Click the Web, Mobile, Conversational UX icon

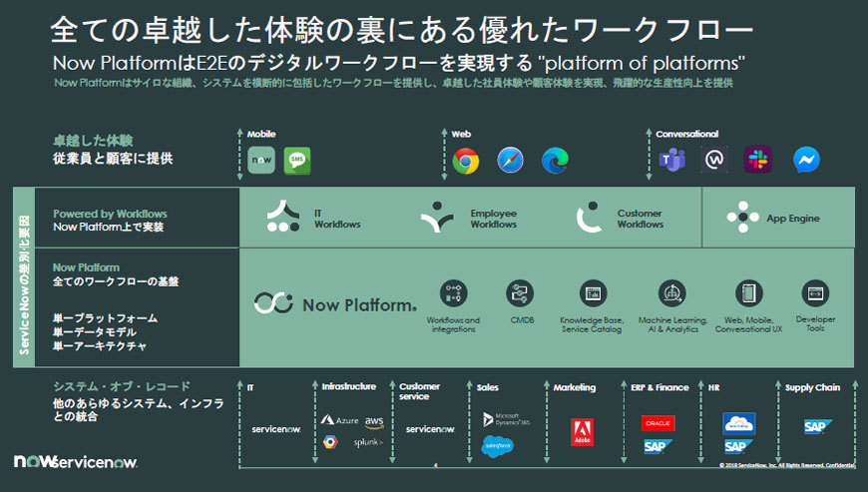tap(749, 293)
